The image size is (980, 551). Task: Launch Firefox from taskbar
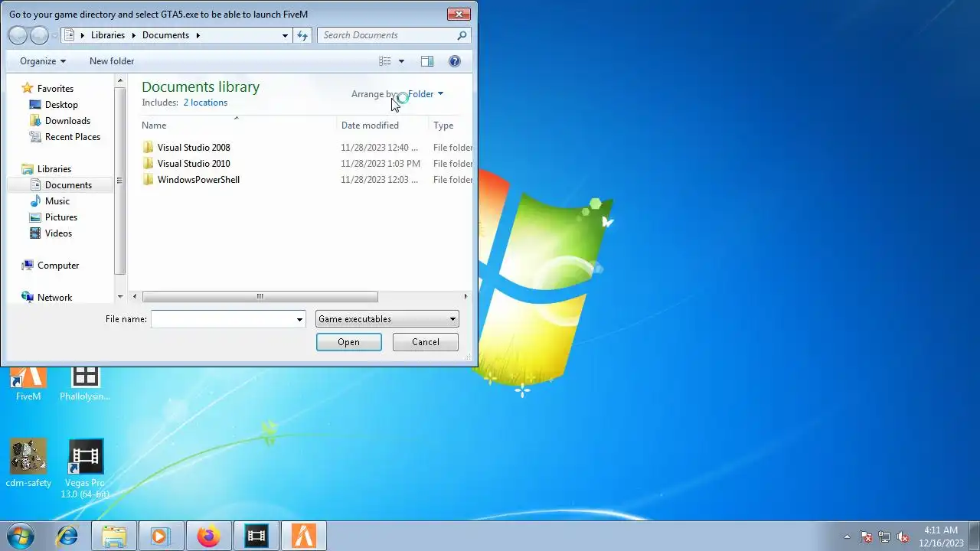pyautogui.click(x=208, y=536)
